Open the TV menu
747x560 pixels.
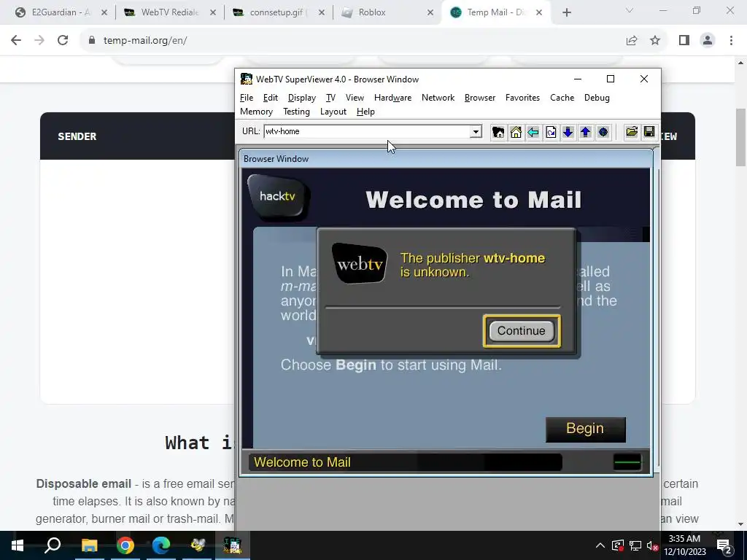pos(330,98)
